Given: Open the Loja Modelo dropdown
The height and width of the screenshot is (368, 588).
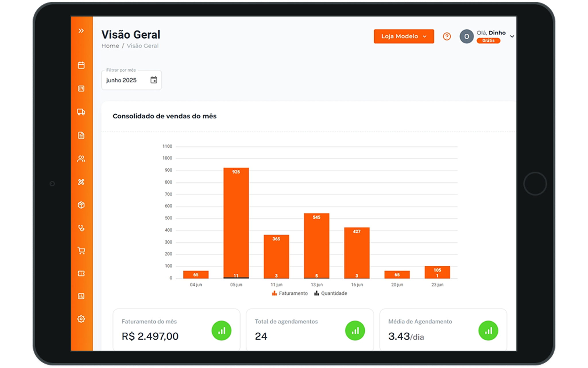Looking at the screenshot, I should coord(404,36).
